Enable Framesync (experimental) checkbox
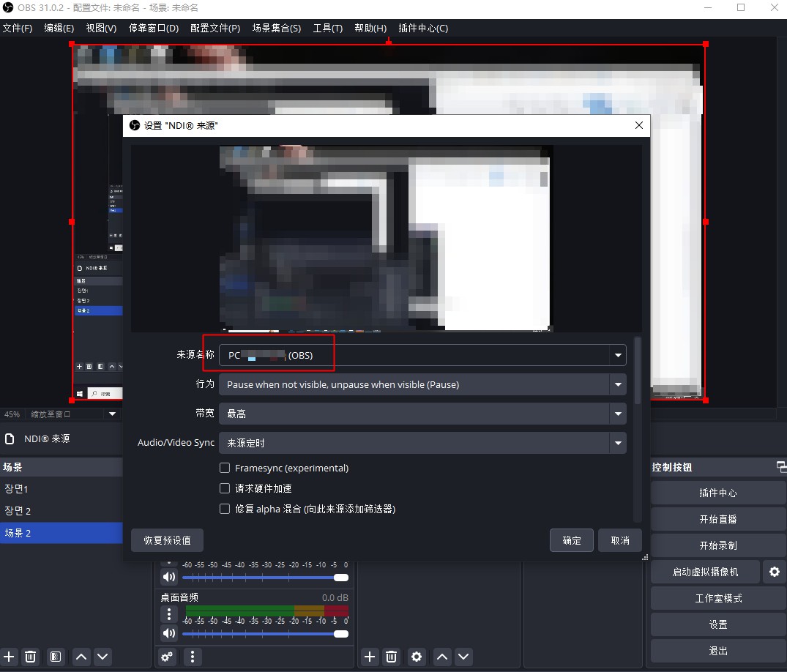The image size is (787, 672). pos(225,468)
